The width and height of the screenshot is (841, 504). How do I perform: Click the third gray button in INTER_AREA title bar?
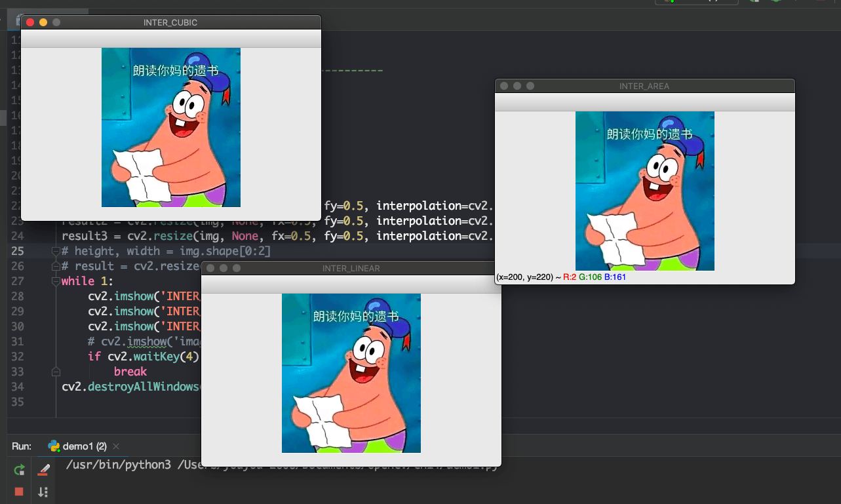pyautogui.click(x=530, y=86)
